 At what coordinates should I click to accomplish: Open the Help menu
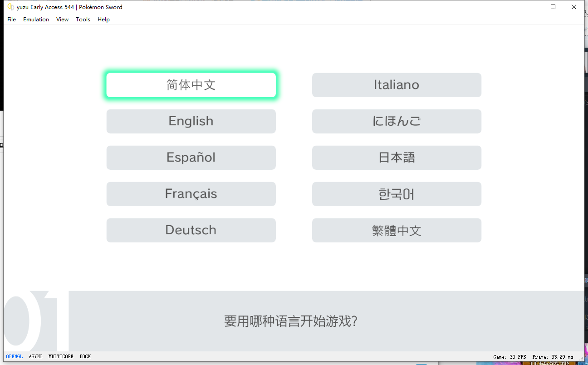coord(103,20)
